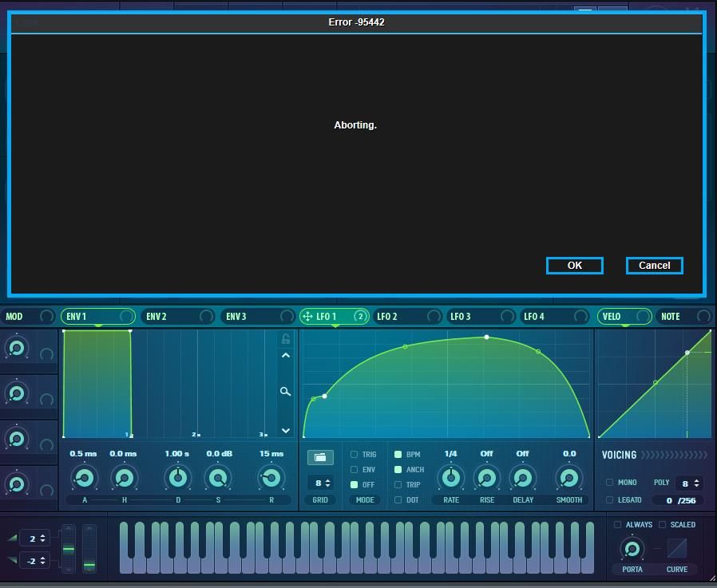Click the pitch bend wheel
Viewport: 717px width, 588px height.
click(x=69, y=549)
